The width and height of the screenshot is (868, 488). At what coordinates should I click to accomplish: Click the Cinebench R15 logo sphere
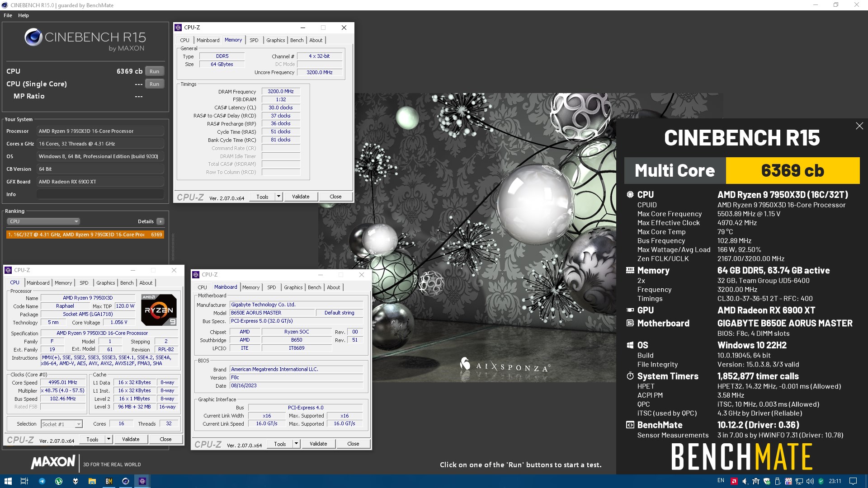tap(33, 37)
